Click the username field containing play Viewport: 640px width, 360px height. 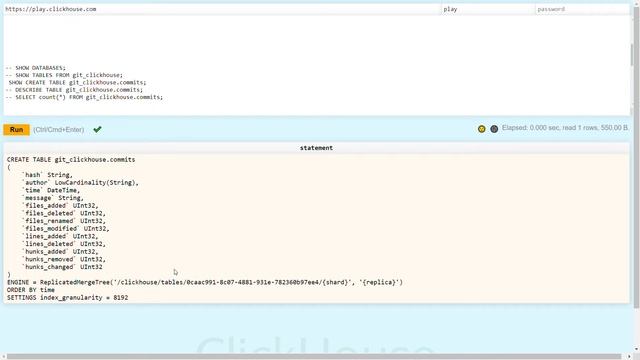488,9
